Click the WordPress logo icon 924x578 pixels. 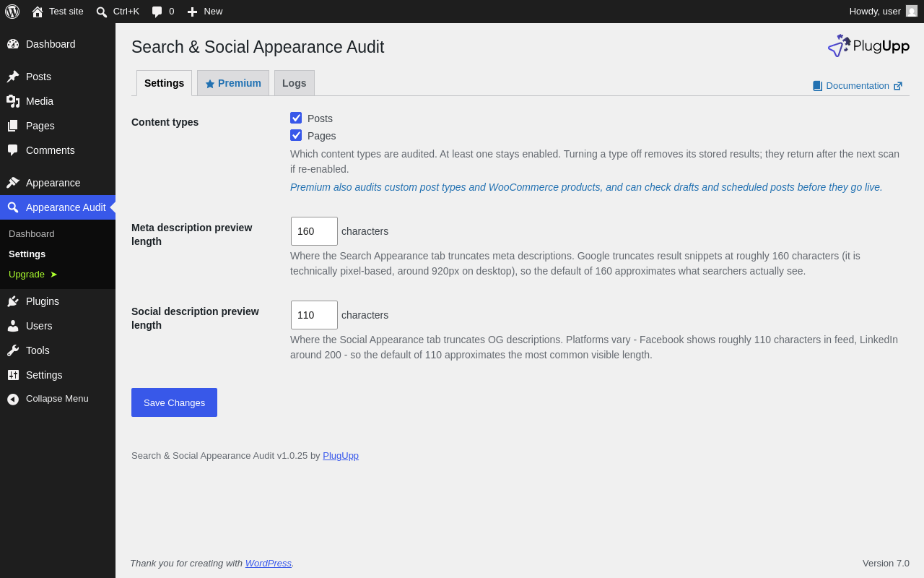[x=12, y=12]
